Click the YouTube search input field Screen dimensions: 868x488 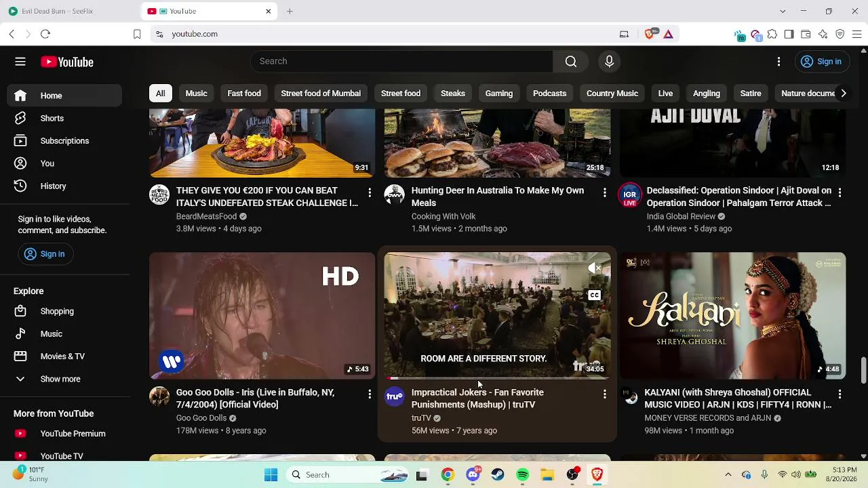coord(402,62)
